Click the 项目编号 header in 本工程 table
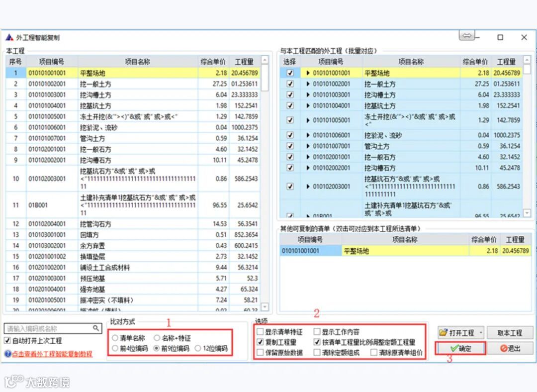 click(52, 62)
